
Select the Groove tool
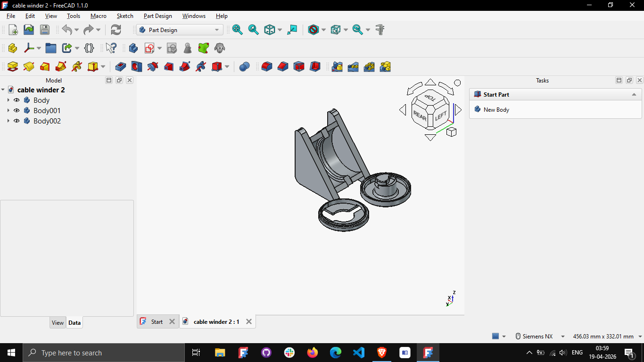153,66
